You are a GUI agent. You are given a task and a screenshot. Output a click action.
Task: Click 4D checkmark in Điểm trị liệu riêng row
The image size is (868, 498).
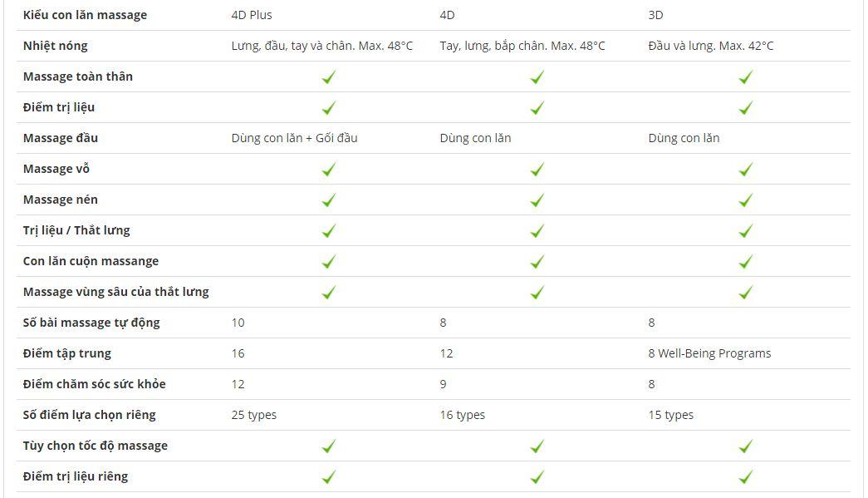click(x=537, y=477)
